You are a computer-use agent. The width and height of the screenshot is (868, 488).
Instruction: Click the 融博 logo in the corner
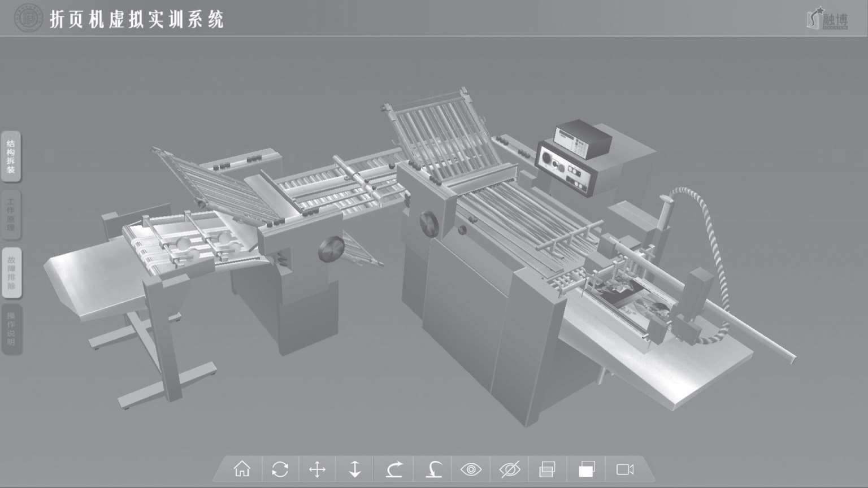(827, 19)
